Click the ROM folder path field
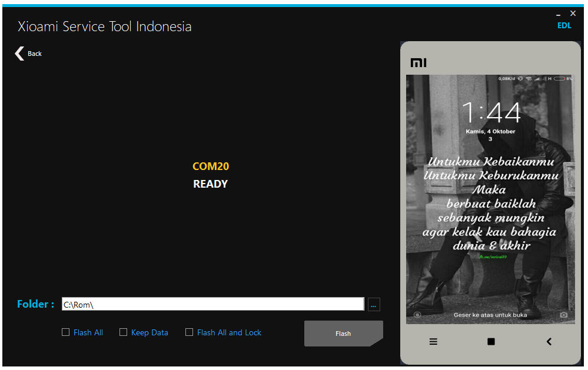 pos(212,304)
